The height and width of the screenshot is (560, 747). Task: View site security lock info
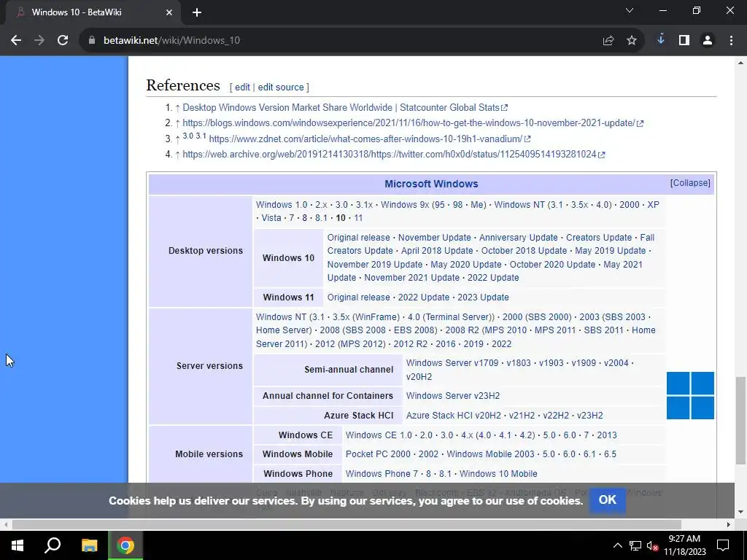92,41
